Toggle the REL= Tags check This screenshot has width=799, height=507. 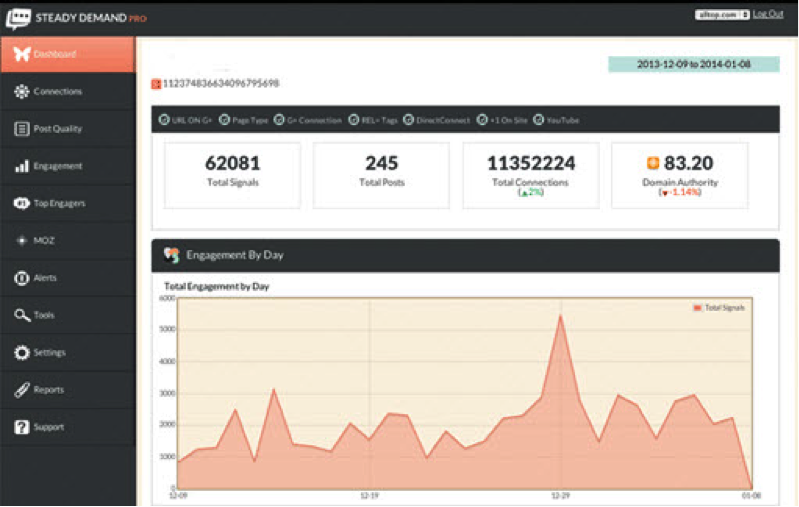point(354,120)
